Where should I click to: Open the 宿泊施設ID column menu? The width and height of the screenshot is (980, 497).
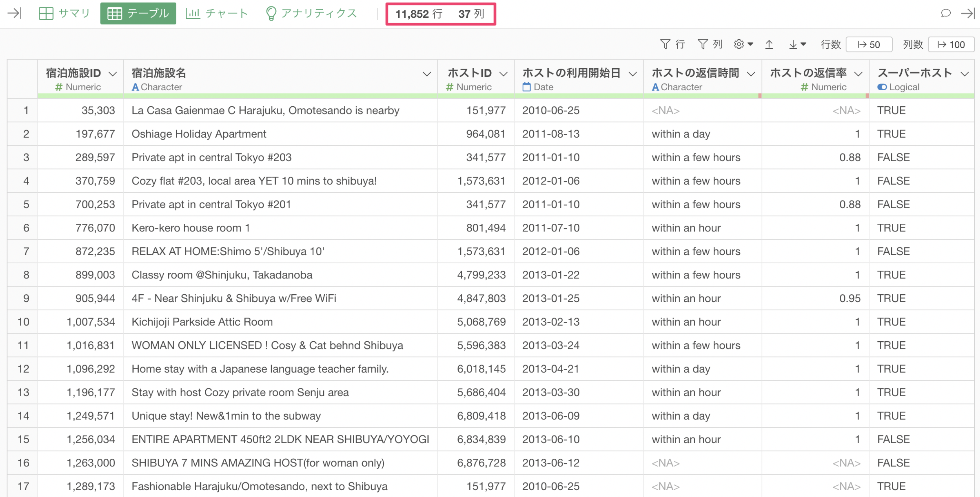pos(113,74)
